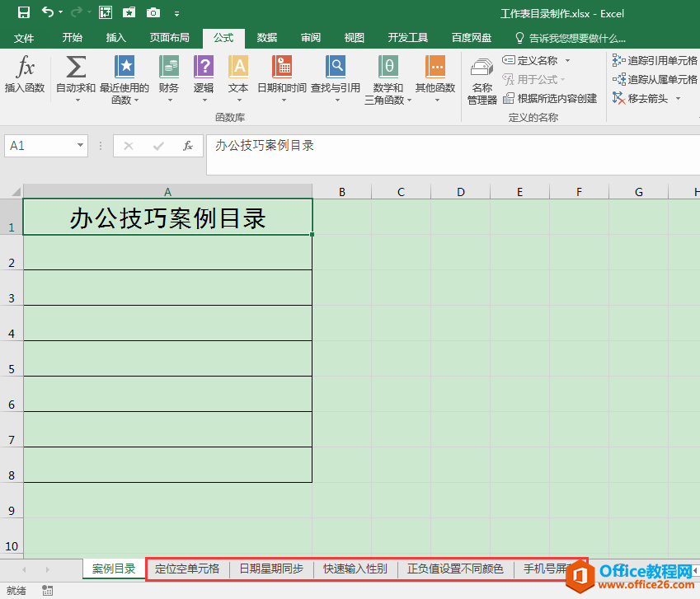Click 定义名称 button

coord(530,60)
